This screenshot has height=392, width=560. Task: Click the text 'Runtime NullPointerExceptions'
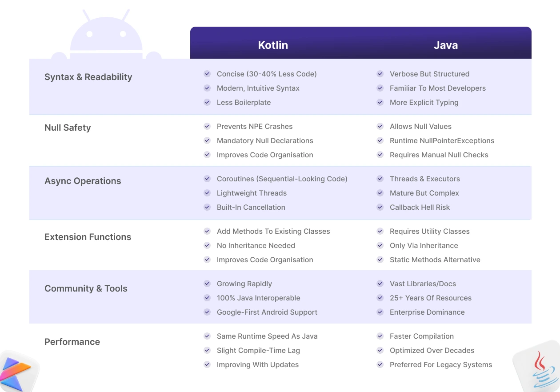click(x=442, y=140)
